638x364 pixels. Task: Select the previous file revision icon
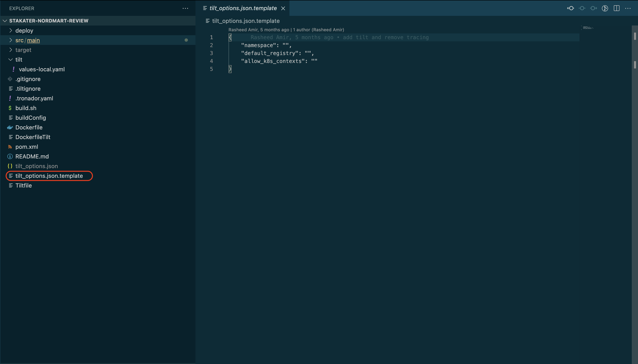[571, 8]
